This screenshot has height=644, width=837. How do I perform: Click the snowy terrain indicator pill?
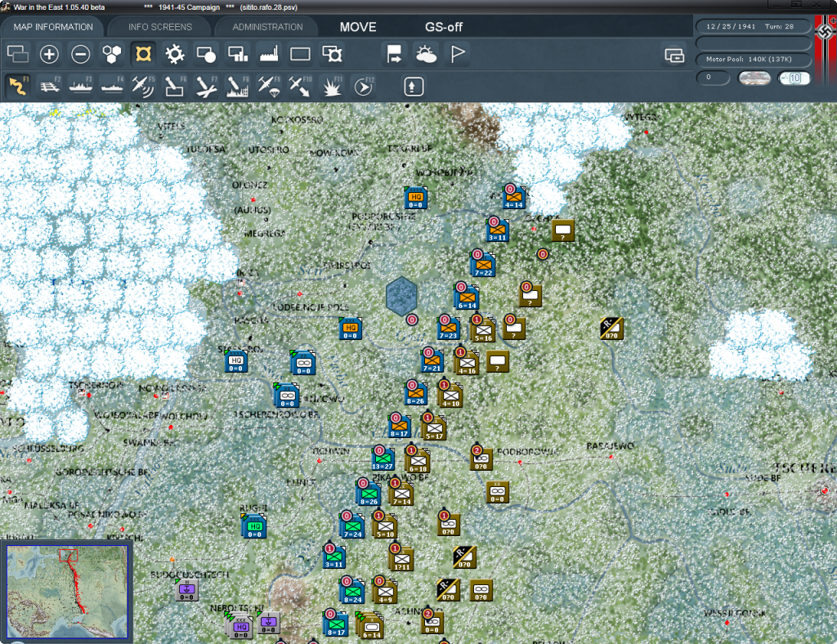(754, 78)
